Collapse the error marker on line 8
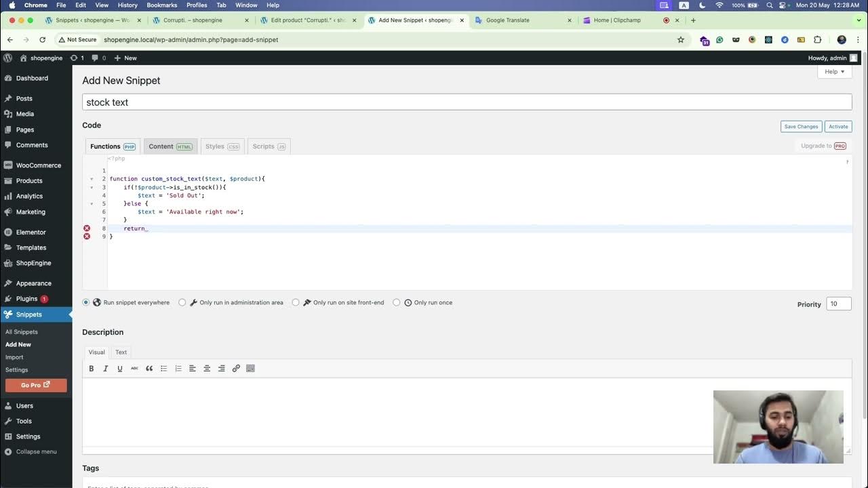The height and width of the screenshot is (488, 868). tap(86, 228)
